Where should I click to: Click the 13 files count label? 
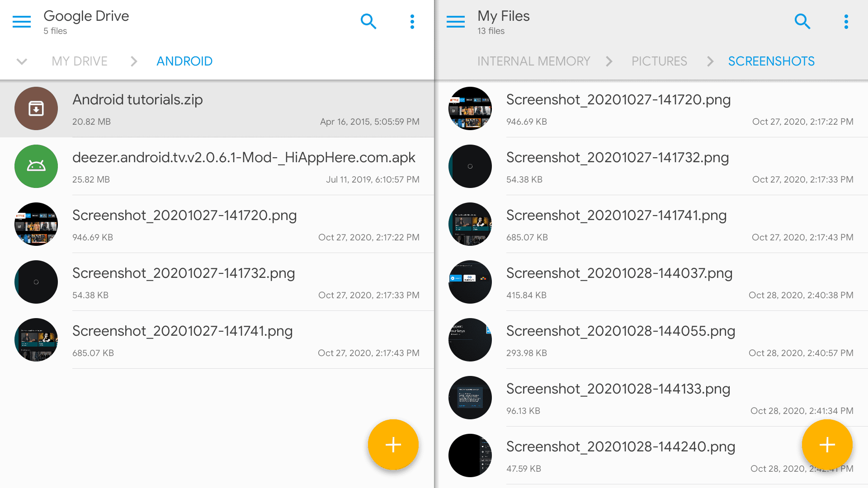coord(491,31)
